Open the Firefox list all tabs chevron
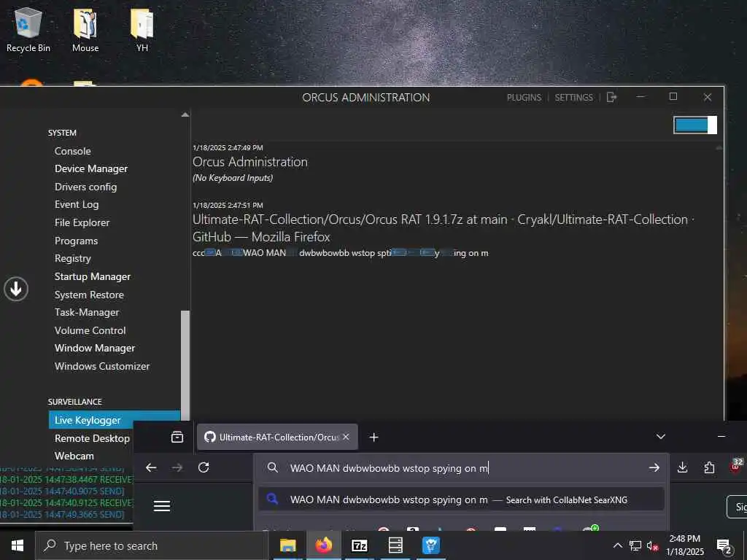 [661, 437]
